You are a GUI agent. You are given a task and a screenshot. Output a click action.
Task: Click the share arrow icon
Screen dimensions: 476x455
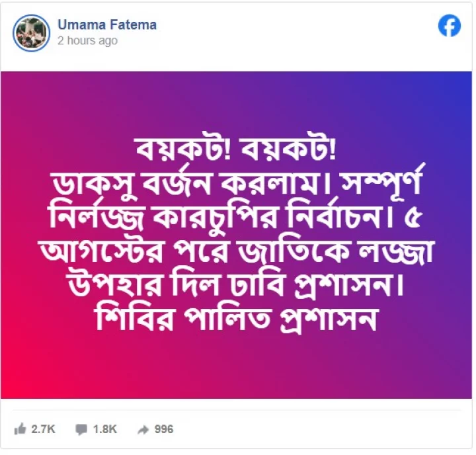pyautogui.click(x=143, y=429)
